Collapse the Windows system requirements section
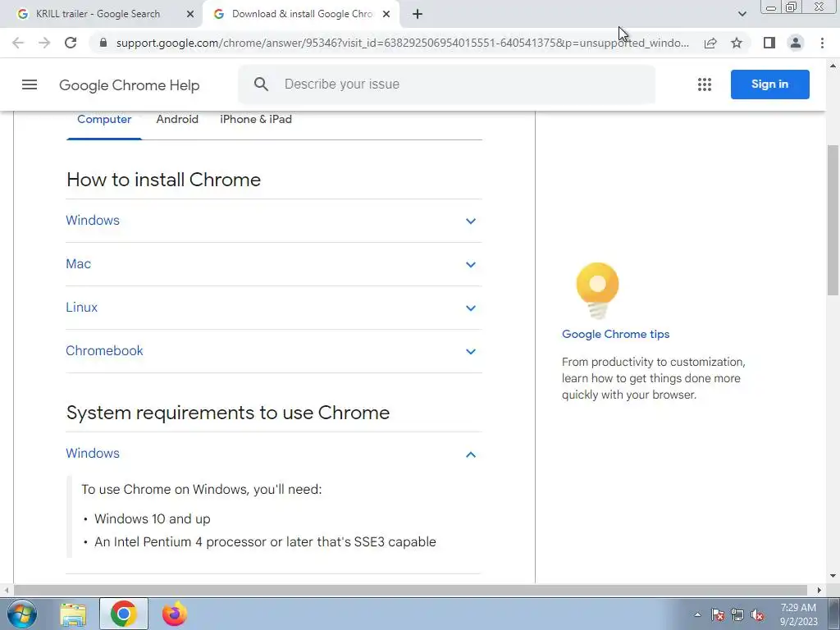Screen dimensions: 840x630 click(x=273, y=454)
